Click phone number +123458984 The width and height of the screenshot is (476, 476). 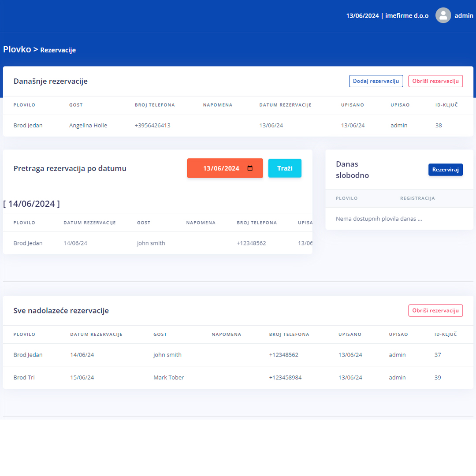(x=285, y=377)
